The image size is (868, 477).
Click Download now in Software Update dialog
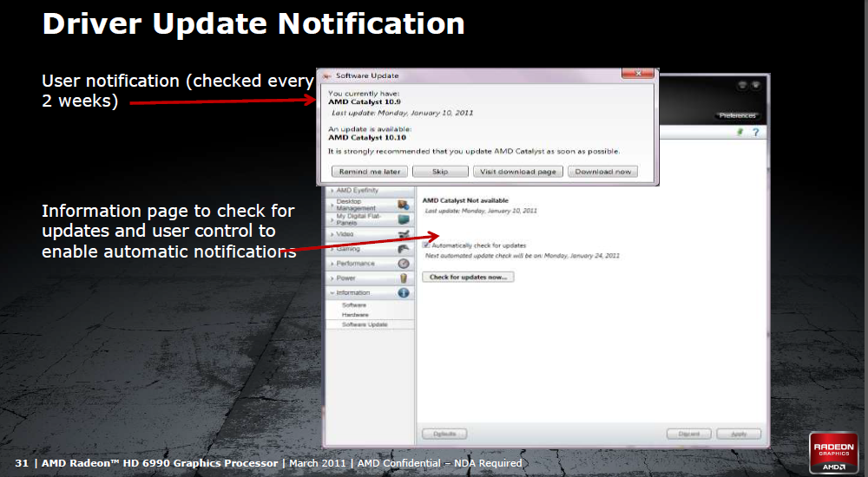602,172
